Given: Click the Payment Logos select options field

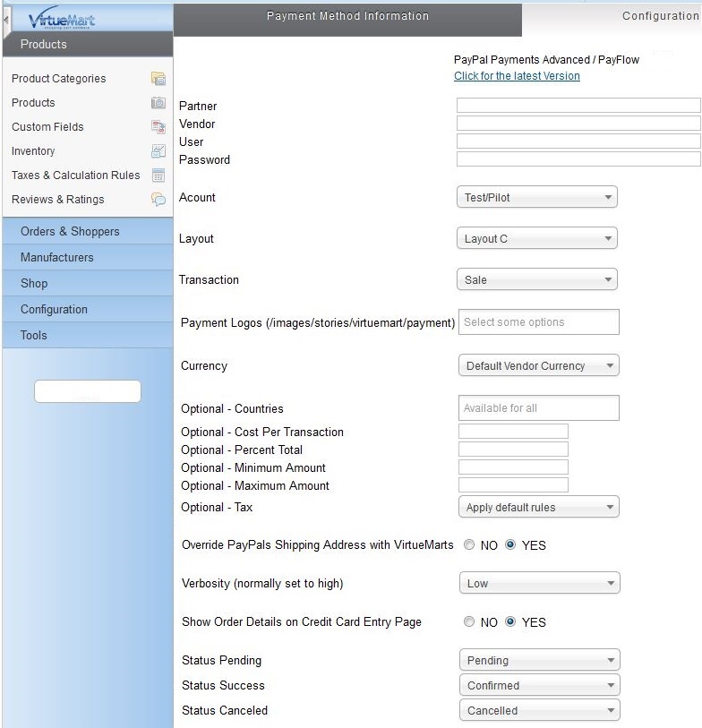Looking at the screenshot, I should pyautogui.click(x=539, y=321).
